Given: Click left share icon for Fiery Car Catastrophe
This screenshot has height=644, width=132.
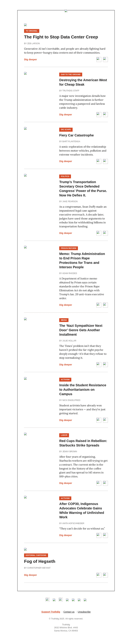Looking at the screenshot, I should coord(99,161).
